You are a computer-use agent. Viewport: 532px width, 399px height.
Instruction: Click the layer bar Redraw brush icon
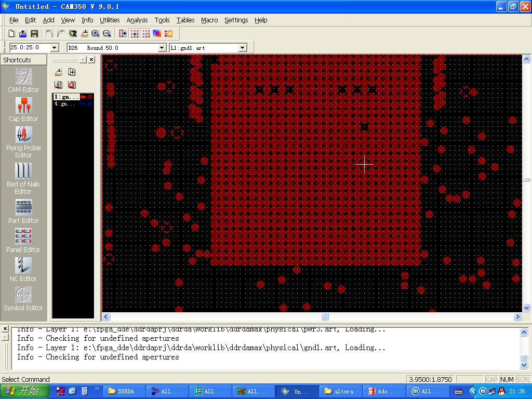click(x=58, y=72)
